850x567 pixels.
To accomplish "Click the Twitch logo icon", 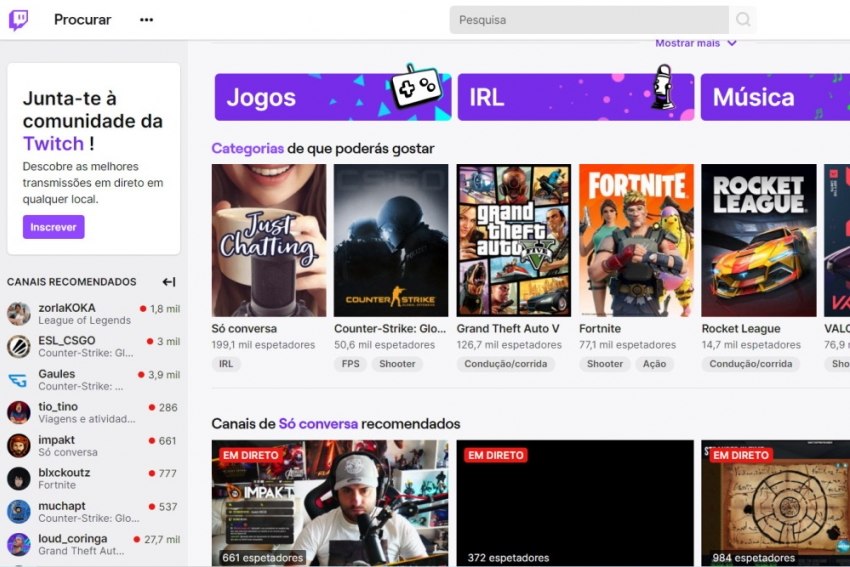I will tap(18, 20).
